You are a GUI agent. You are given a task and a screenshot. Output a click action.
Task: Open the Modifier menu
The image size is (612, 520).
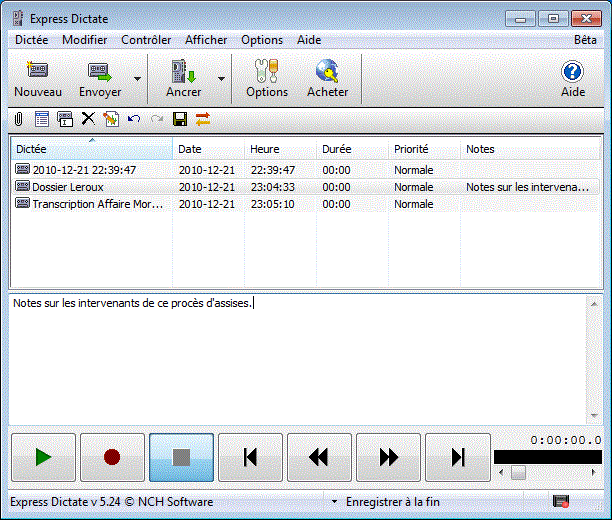(84, 40)
